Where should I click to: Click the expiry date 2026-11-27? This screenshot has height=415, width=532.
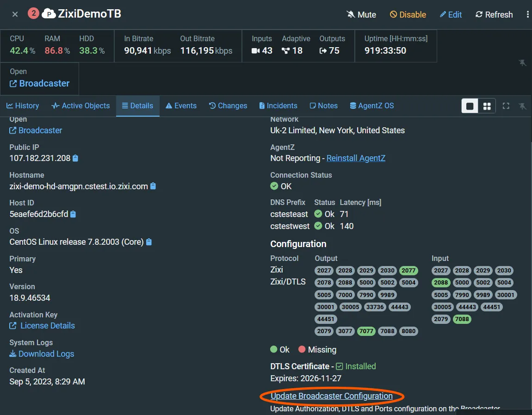point(321,378)
